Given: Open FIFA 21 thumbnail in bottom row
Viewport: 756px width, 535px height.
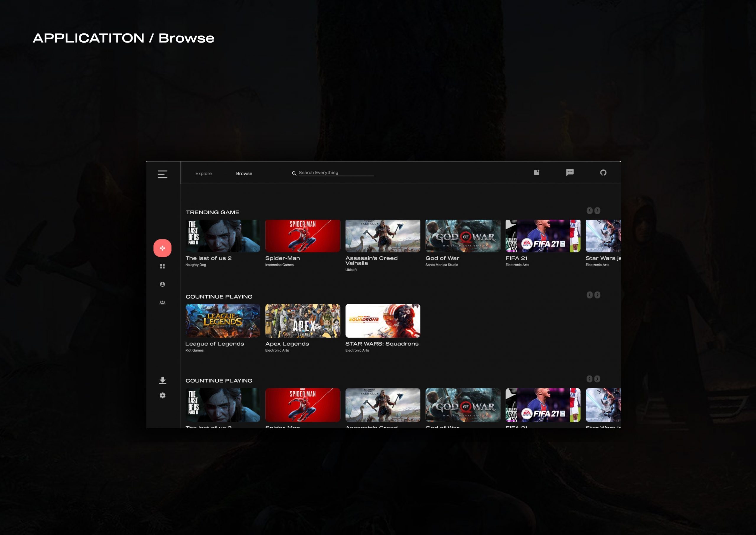Looking at the screenshot, I should (543, 405).
